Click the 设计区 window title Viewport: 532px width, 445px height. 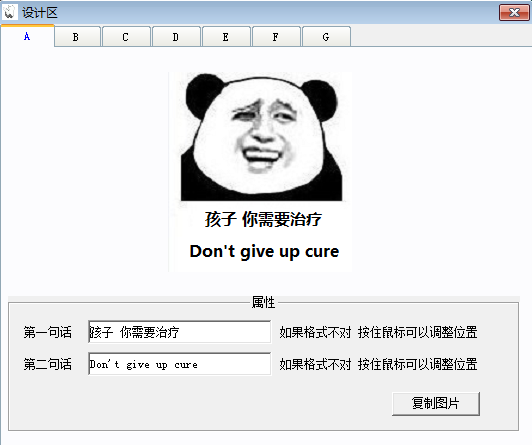40,13
